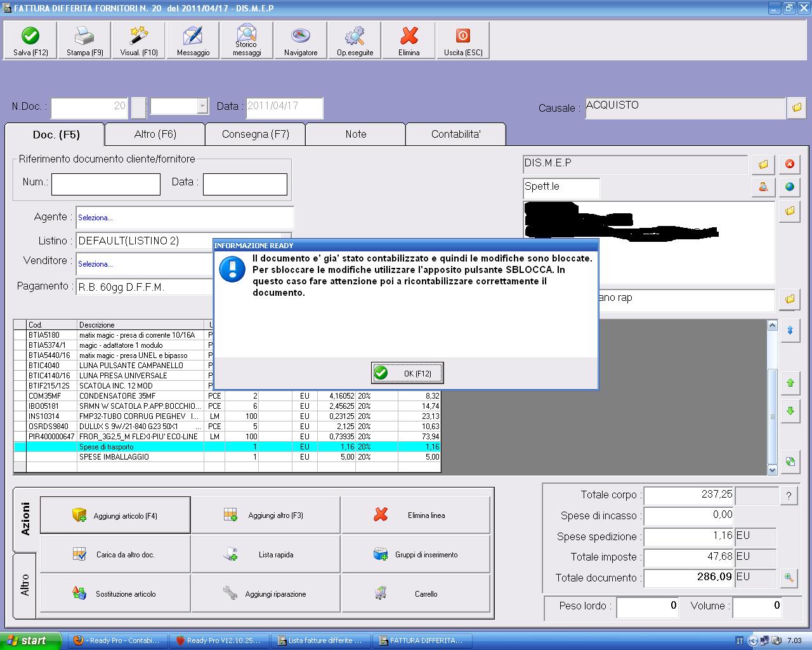The height and width of the screenshot is (650, 812).
Task: Click blue up-down arrows icon
Action: tap(790, 331)
